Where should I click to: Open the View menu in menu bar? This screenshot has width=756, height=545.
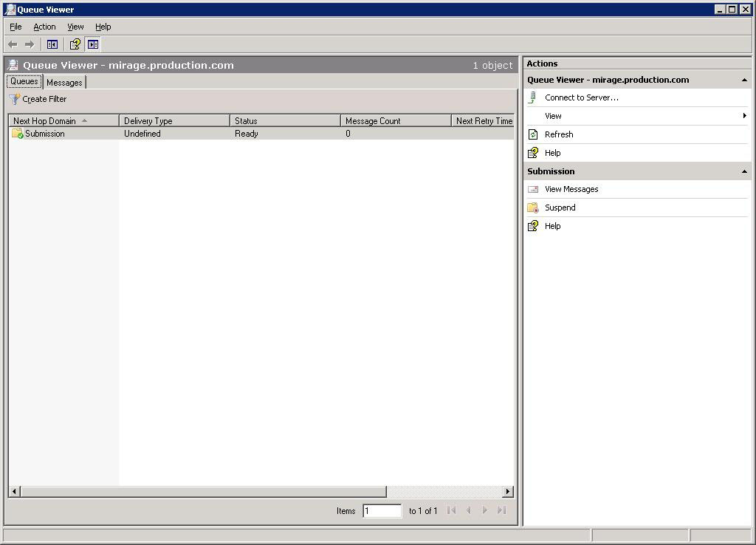tap(75, 27)
